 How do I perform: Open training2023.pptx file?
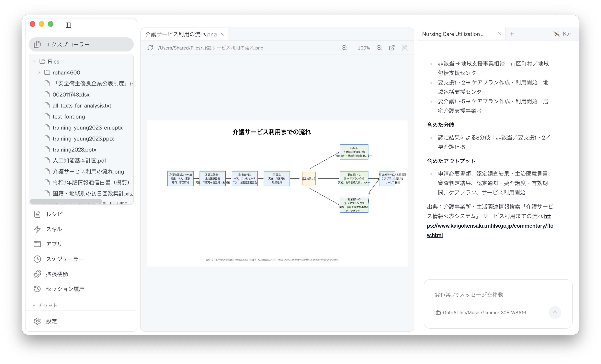pos(74,149)
